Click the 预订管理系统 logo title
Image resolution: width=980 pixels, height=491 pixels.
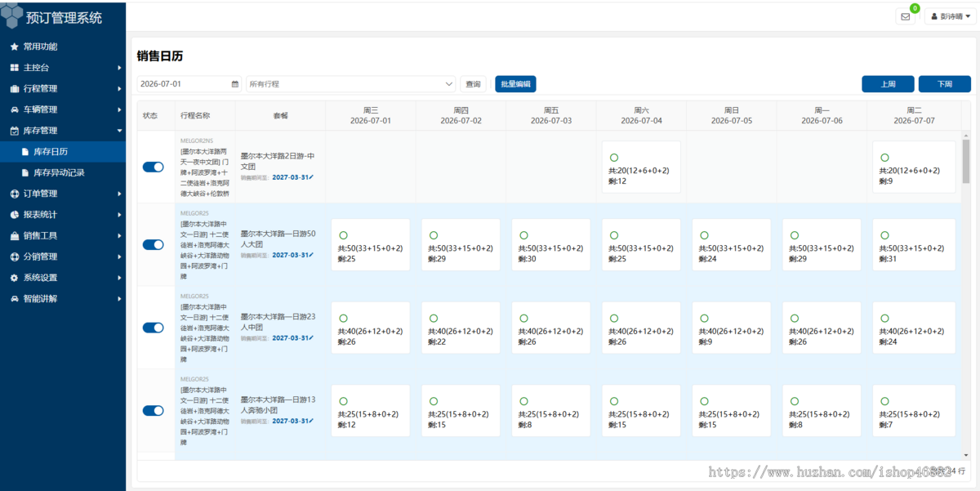point(65,17)
